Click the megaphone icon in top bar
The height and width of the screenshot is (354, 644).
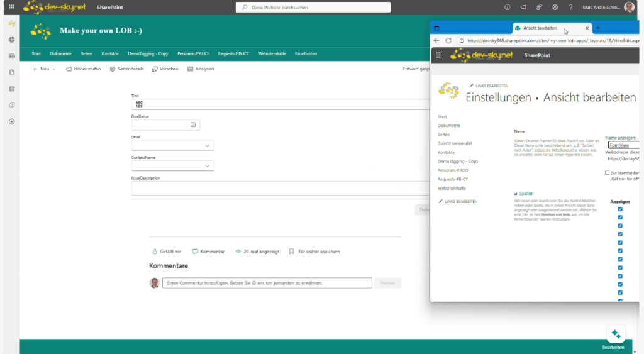[523, 7]
